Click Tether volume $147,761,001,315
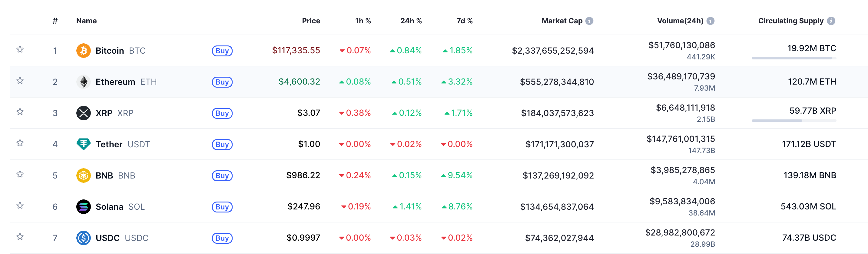 click(680, 139)
